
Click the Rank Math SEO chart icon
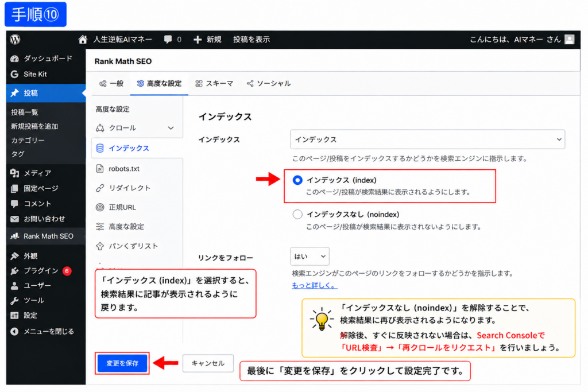(x=14, y=236)
